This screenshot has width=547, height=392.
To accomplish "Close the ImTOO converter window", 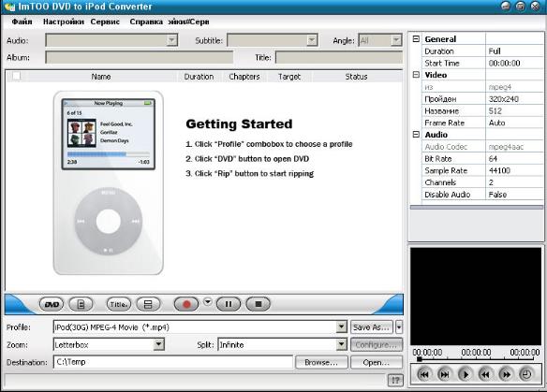I will pos(535,7).
